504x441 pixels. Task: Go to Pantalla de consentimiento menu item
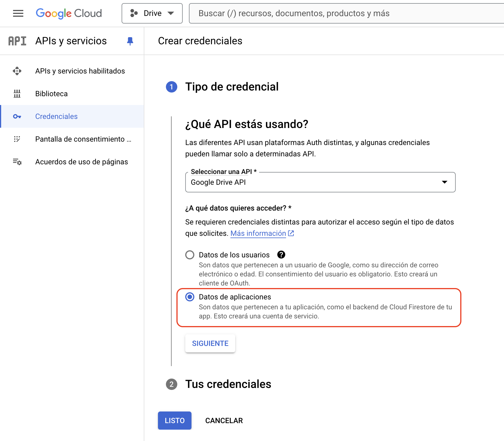tap(83, 139)
